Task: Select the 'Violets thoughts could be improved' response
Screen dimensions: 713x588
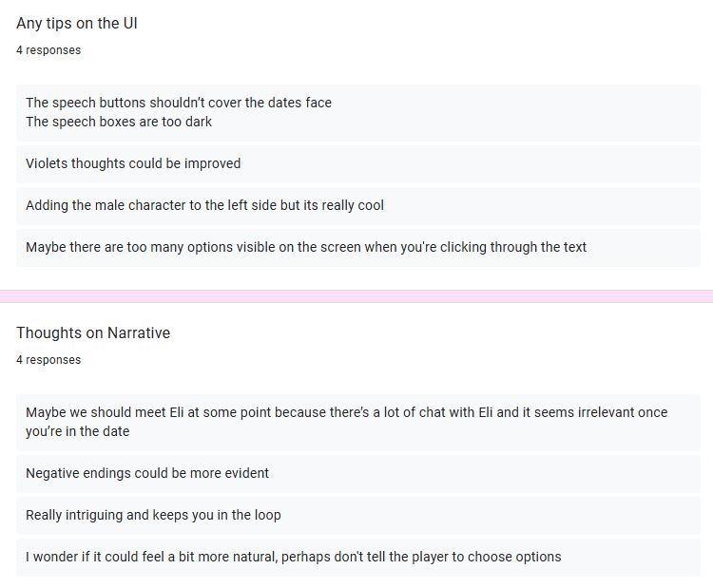Action: pos(358,163)
